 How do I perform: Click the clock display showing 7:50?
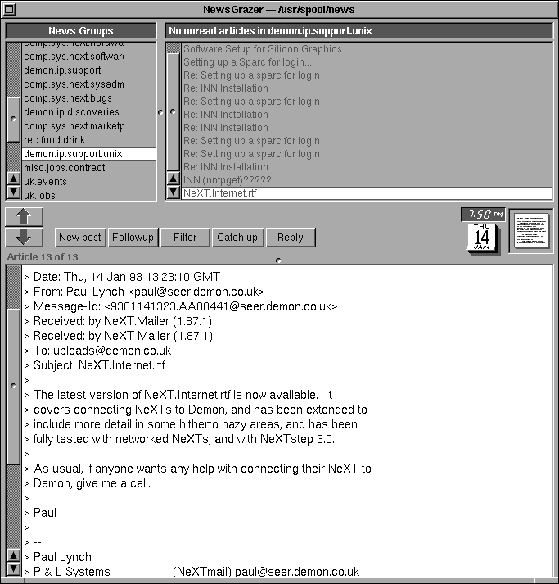(x=483, y=214)
